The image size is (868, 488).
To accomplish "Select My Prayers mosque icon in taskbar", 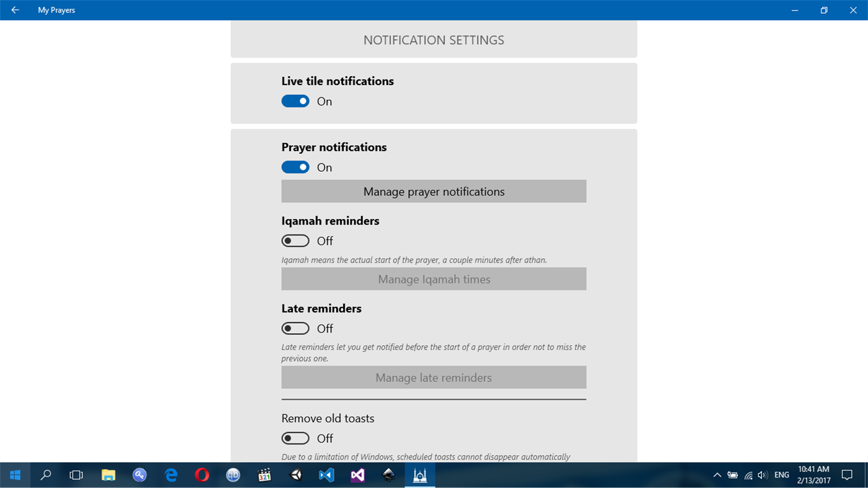I will 420,475.
